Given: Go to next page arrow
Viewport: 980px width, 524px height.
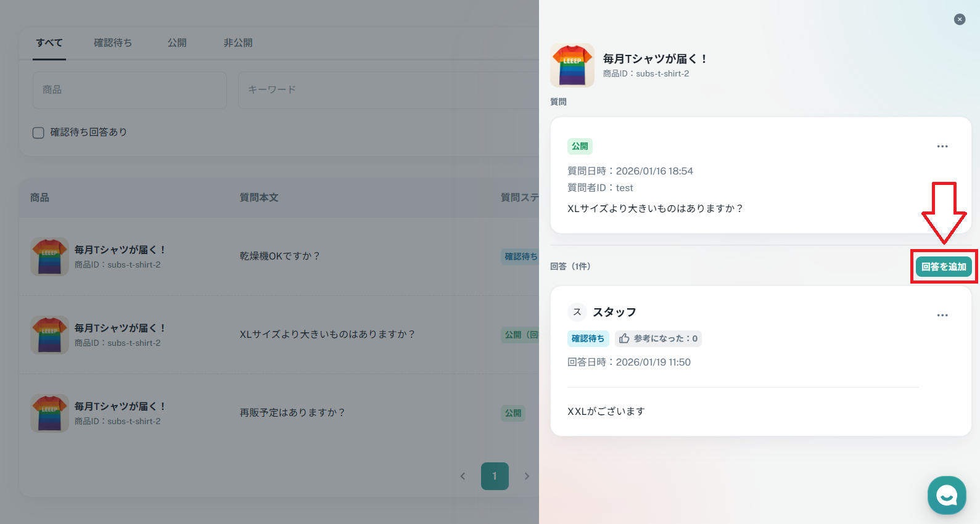Looking at the screenshot, I should pos(526,476).
